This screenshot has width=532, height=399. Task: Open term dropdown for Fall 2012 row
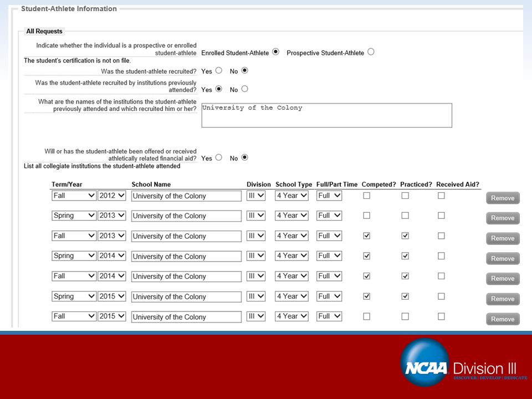click(74, 196)
